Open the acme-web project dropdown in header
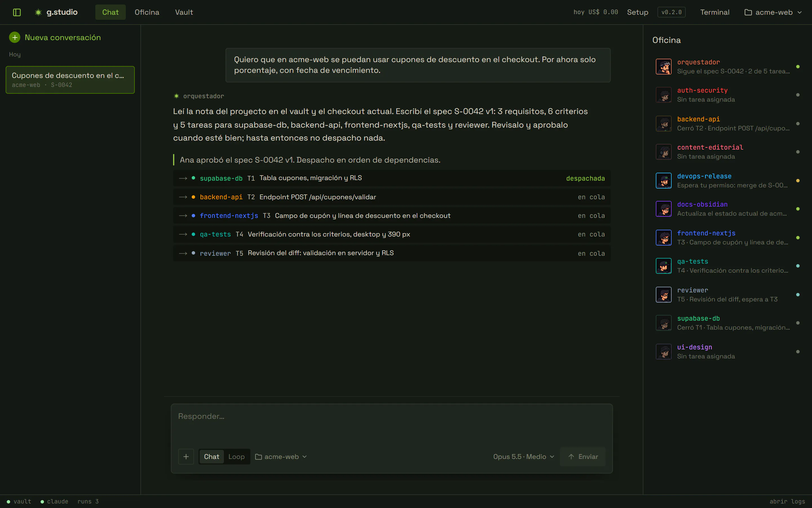The height and width of the screenshot is (508, 812). pos(773,12)
